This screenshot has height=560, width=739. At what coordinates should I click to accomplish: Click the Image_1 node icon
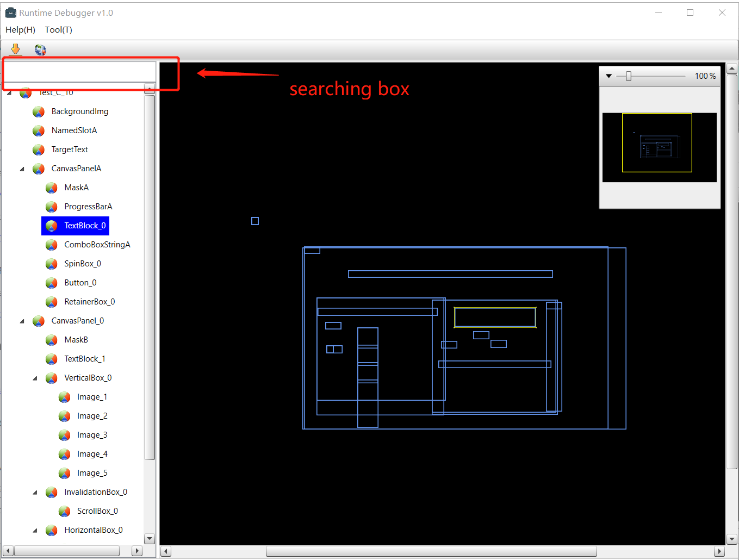click(x=65, y=397)
